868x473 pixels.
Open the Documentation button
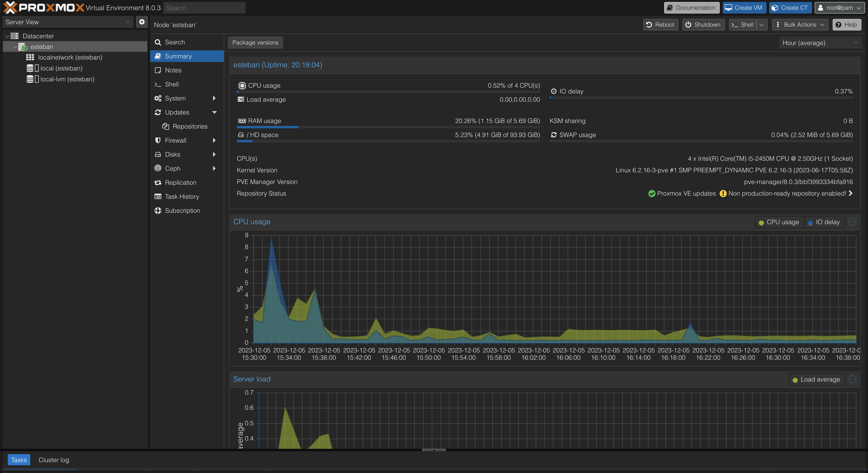pyautogui.click(x=691, y=8)
